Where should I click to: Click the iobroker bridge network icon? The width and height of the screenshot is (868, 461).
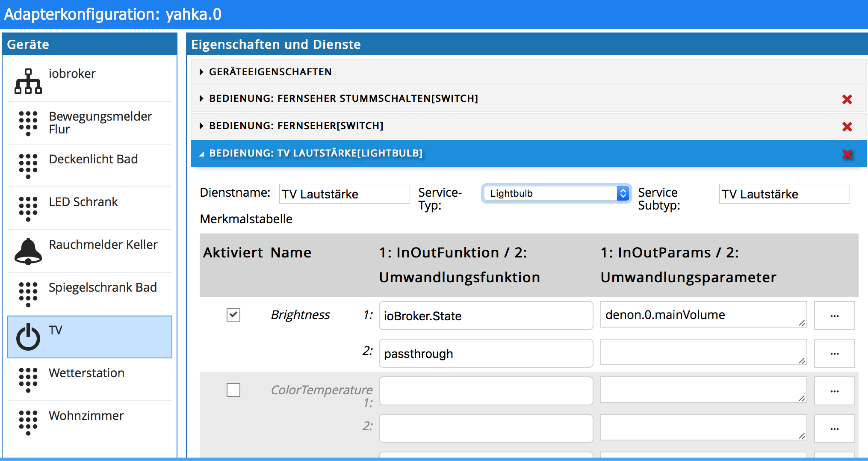click(x=28, y=81)
